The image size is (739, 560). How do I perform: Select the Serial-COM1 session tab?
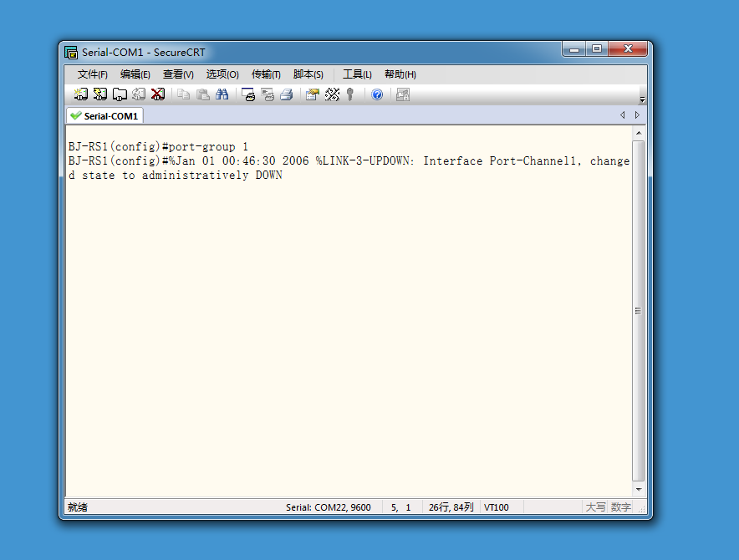click(104, 116)
